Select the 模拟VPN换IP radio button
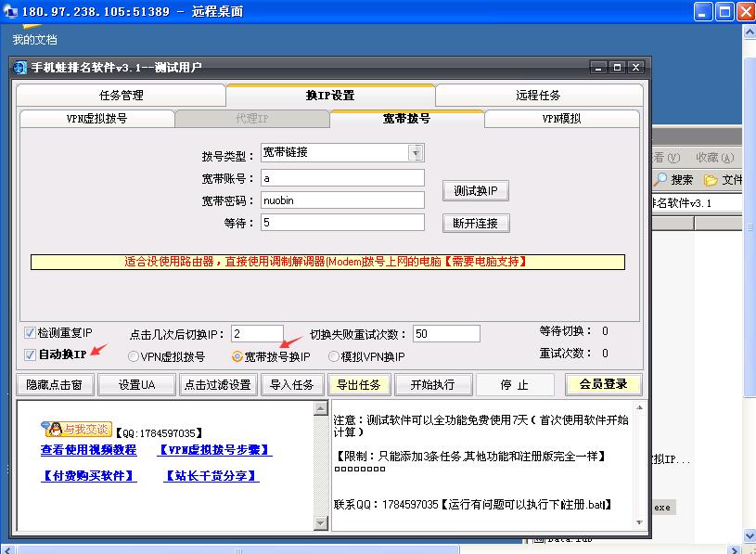 click(334, 356)
